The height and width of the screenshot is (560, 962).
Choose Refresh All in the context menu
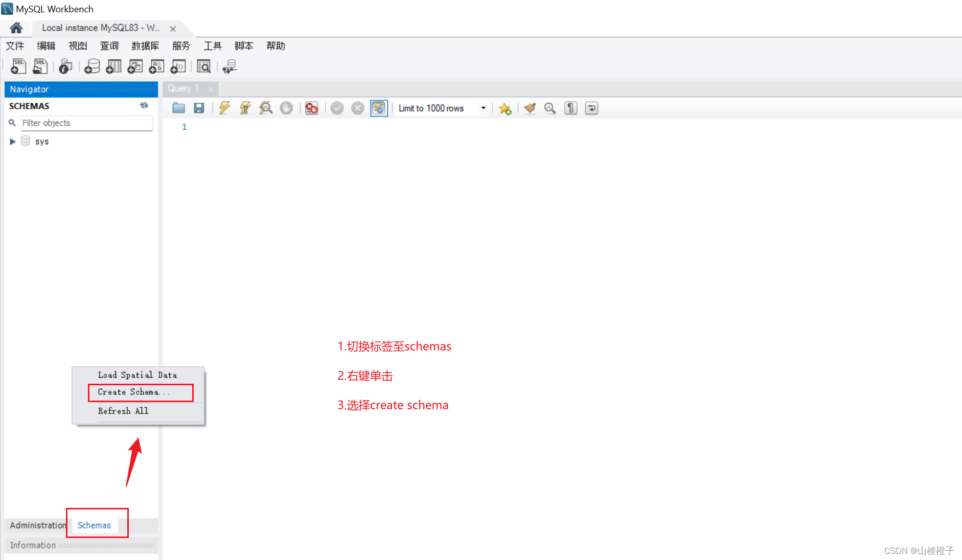click(x=123, y=411)
